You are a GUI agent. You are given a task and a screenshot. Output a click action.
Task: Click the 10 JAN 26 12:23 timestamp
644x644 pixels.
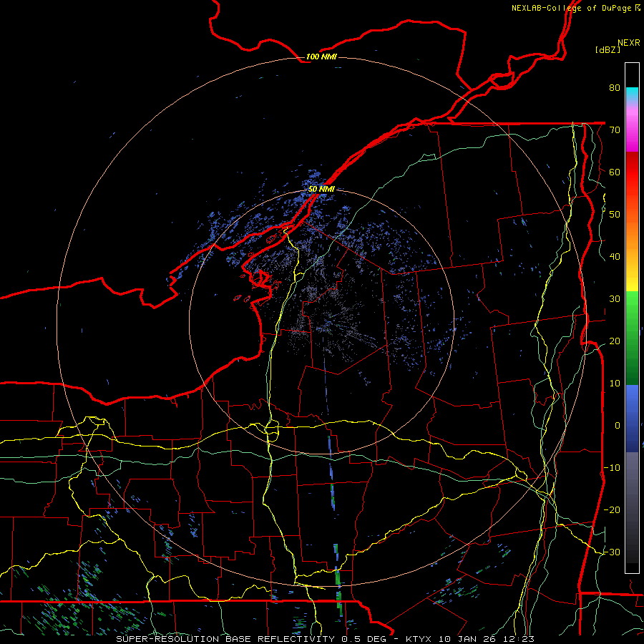[x=487, y=639]
